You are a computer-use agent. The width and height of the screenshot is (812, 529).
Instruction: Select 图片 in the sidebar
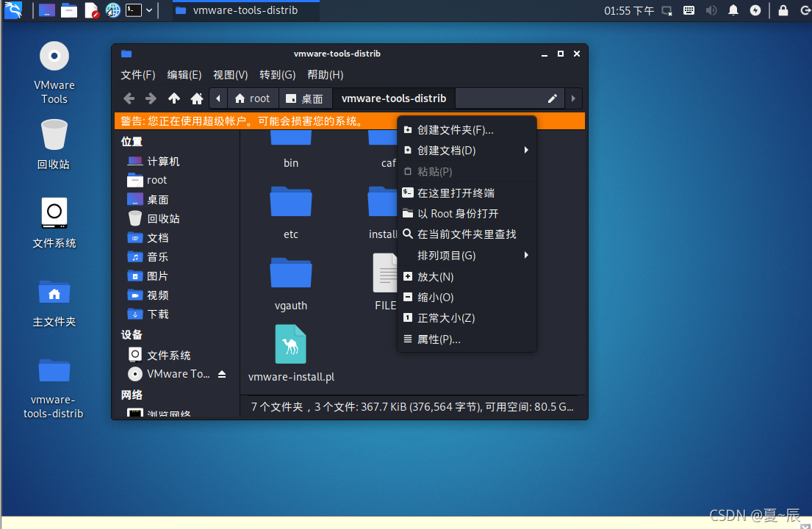point(148,276)
